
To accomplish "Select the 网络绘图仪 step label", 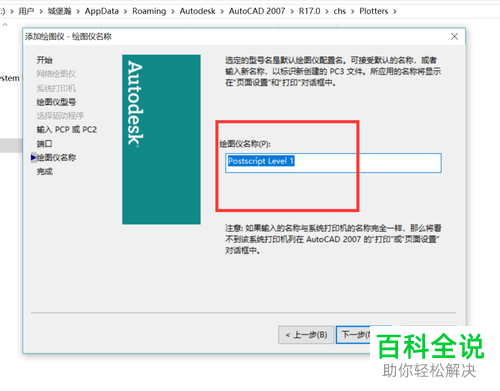I will [x=56, y=74].
